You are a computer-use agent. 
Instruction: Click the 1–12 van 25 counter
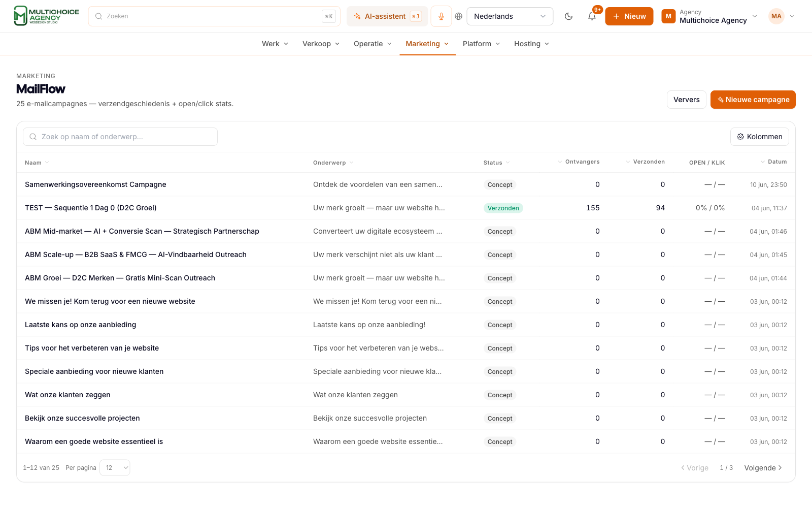(41, 468)
